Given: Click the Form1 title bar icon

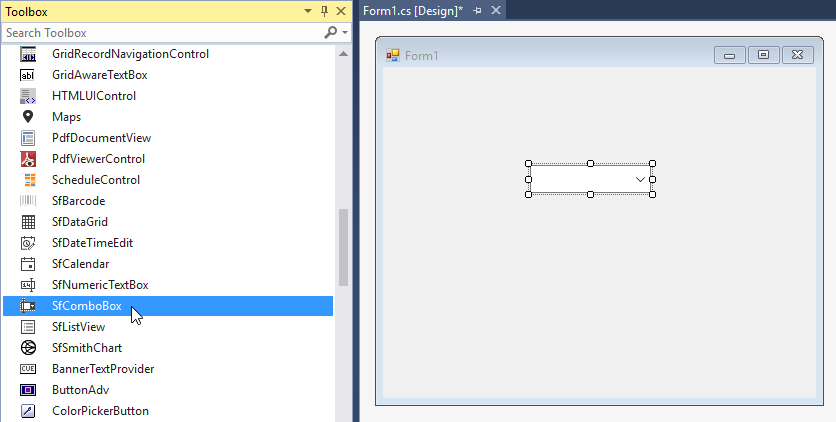Looking at the screenshot, I should point(393,55).
